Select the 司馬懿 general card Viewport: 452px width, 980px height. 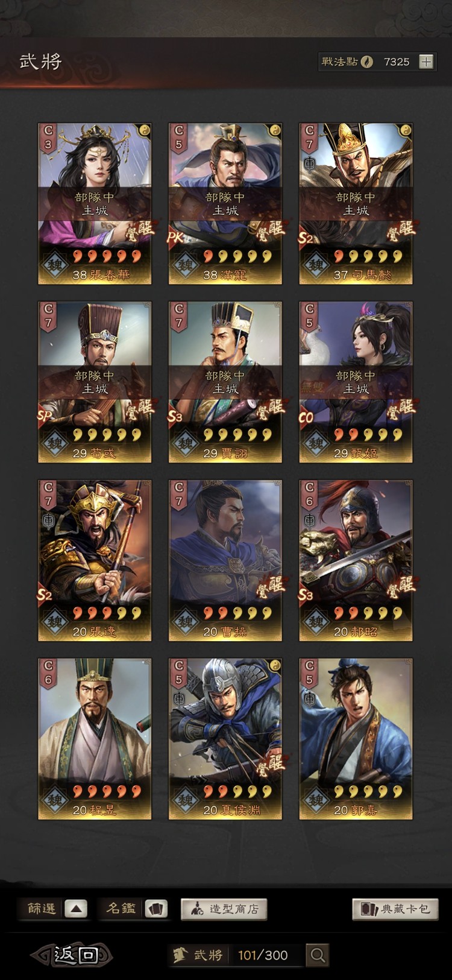click(356, 204)
